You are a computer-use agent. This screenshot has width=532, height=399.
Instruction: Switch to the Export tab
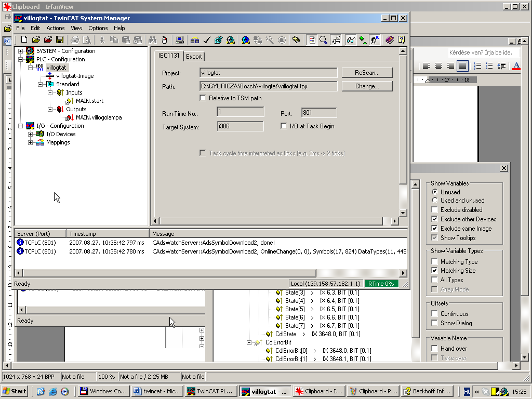pyautogui.click(x=194, y=57)
